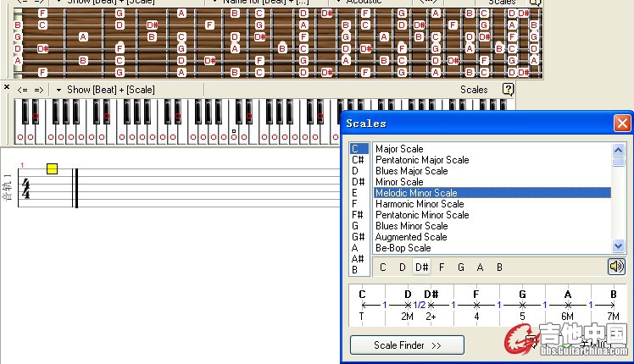Viewport: 634px width, 364px height.
Task: Select Harmonic Minor Scale from the list
Action: (420, 204)
